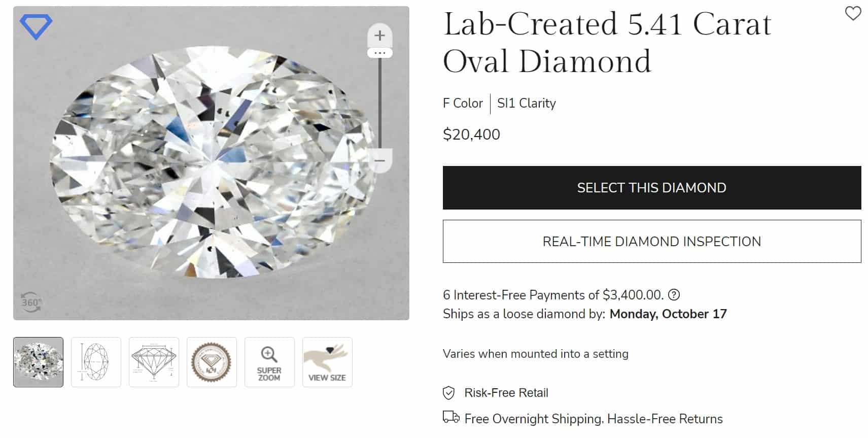Open the Super Zoom view
The height and width of the screenshot is (438, 868).
269,361
